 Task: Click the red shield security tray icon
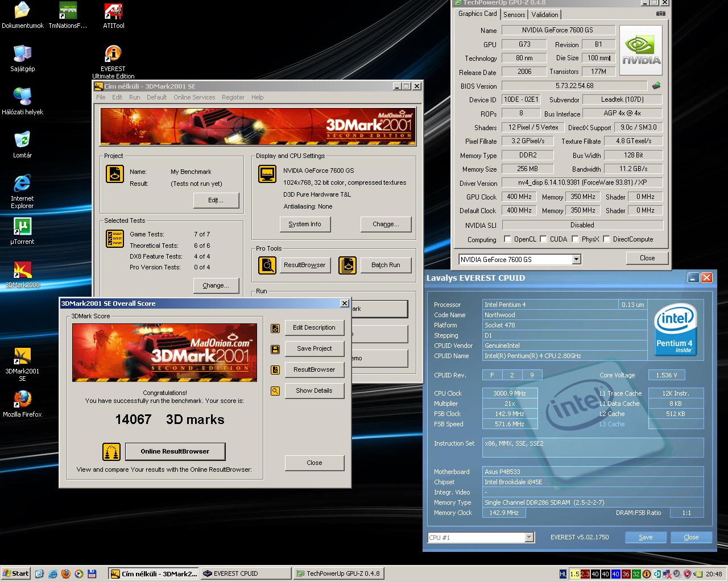[687, 574]
